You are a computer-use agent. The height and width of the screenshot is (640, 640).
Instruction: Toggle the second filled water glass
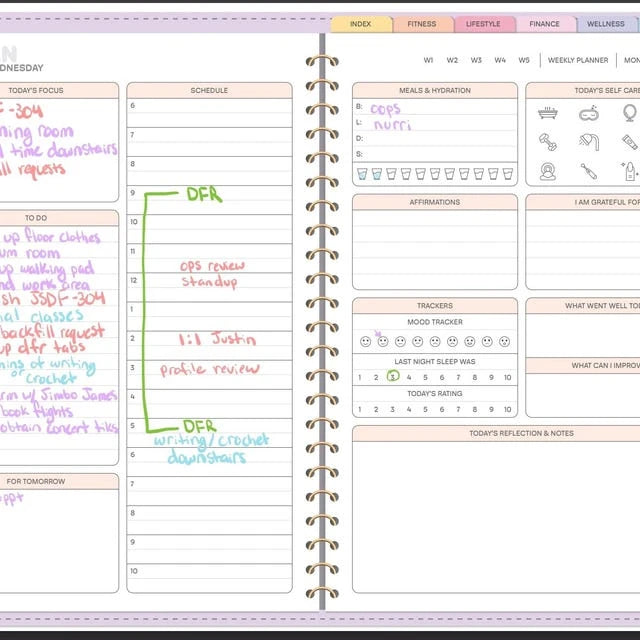coord(377,174)
